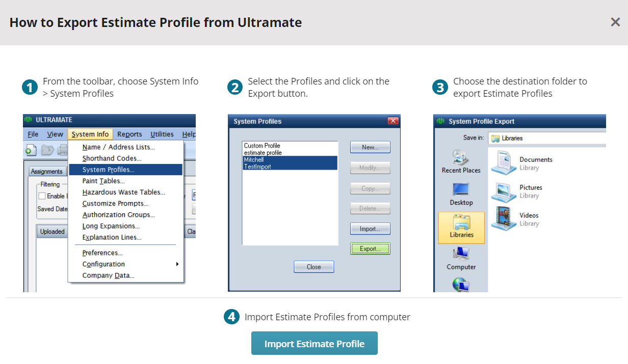Viewport: 628px width, 364px height.
Task: Close the How to Export Estimate Profile dialog
Action: [615, 22]
